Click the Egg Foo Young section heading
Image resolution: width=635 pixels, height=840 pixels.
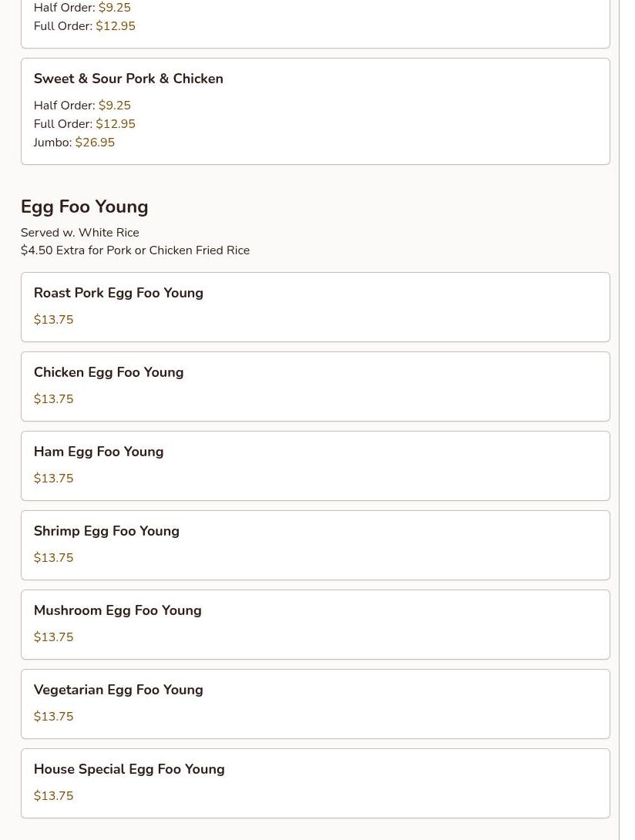point(84,207)
